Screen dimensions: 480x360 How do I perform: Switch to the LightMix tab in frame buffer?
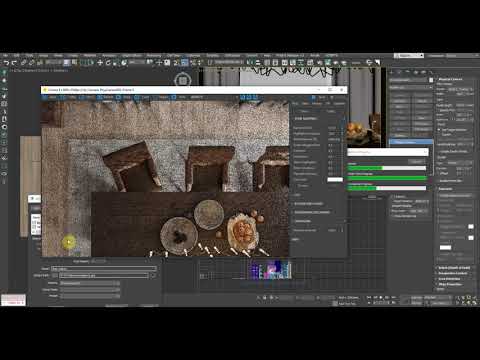(339, 104)
